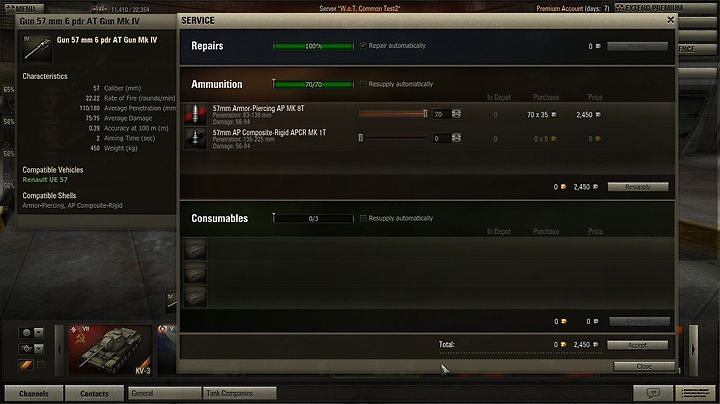The width and height of the screenshot is (720, 404).
Task: Click the APCR MK 1T shell quantity slider
Action: tap(393, 138)
